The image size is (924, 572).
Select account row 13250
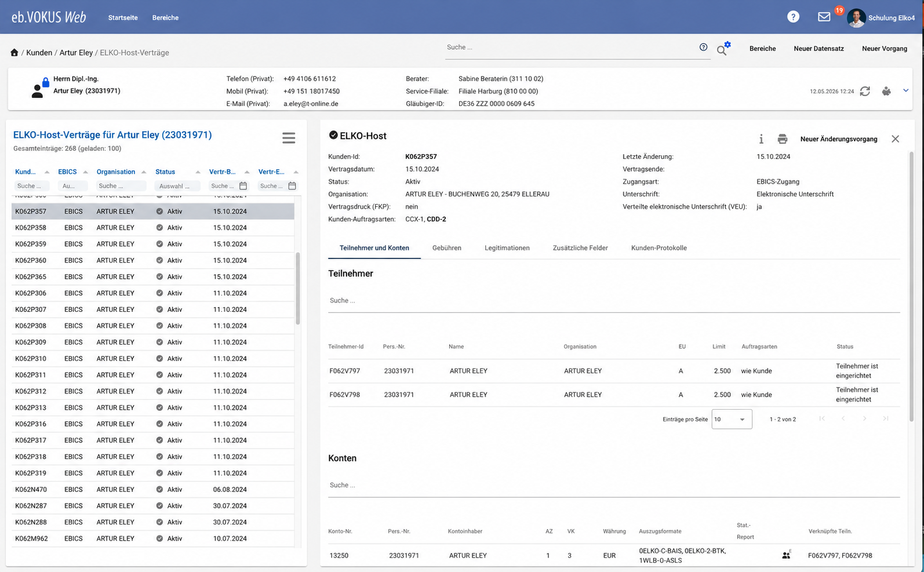point(614,555)
